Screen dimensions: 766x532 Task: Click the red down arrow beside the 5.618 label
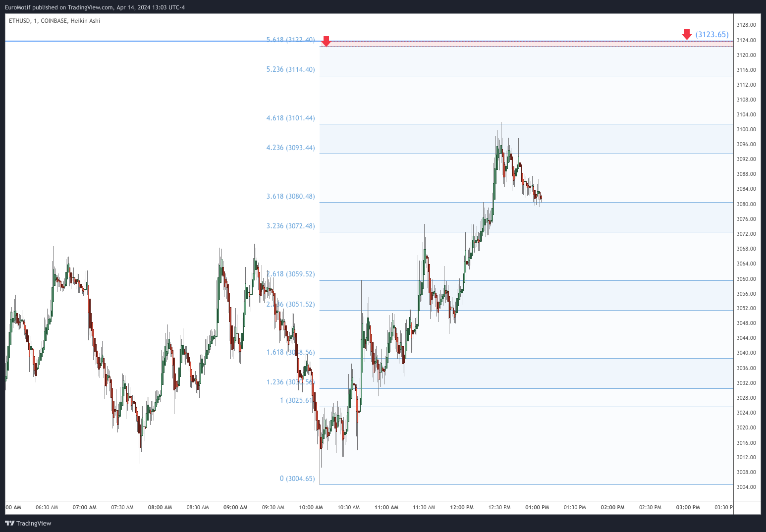pyautogui.click(x=326, y=41)
